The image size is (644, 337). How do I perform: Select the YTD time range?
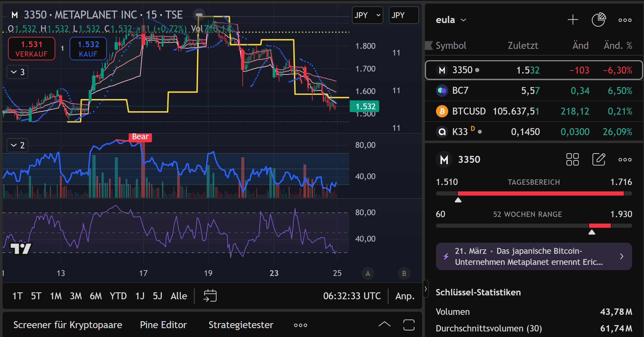118,296
